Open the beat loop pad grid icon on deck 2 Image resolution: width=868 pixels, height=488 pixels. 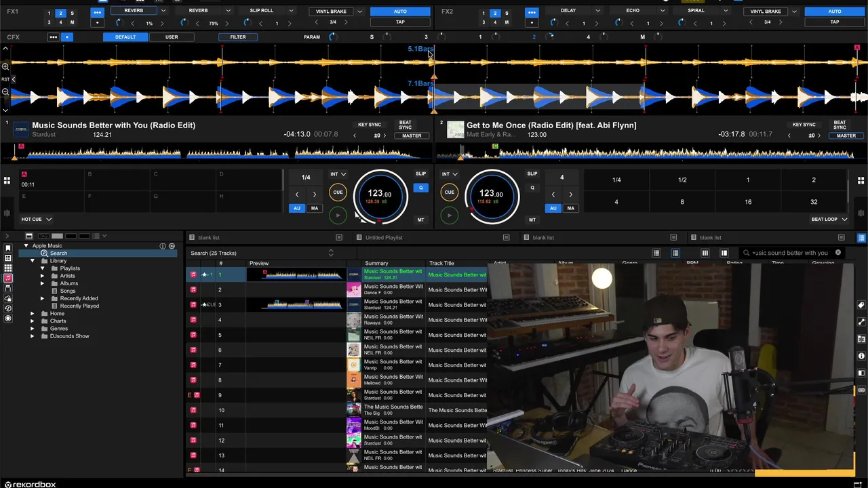point(861,180)
